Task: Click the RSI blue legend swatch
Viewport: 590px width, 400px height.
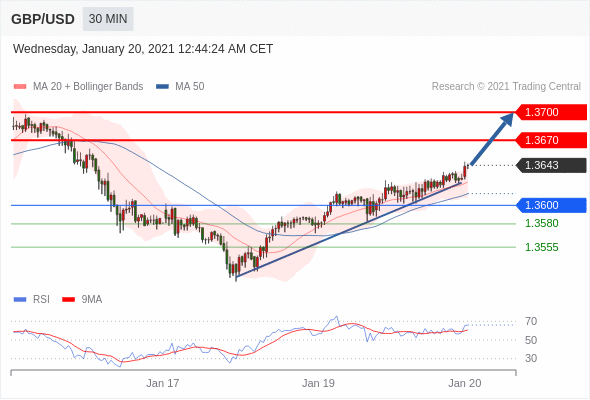Action: (20, 300)
